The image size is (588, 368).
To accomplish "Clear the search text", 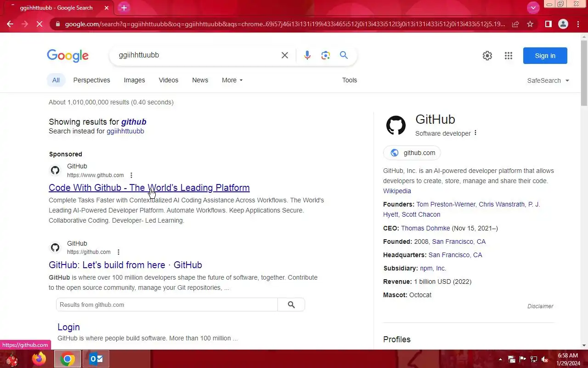I will (x=285, y=55).
